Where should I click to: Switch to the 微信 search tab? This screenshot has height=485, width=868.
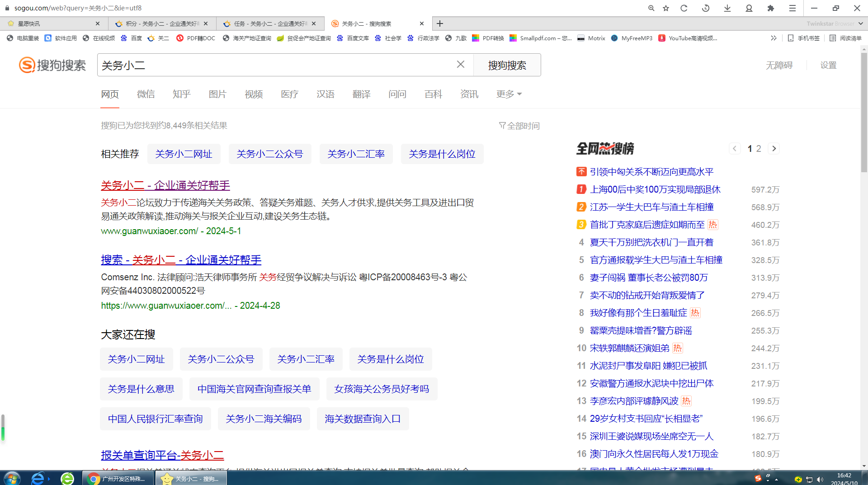[146, 94]
